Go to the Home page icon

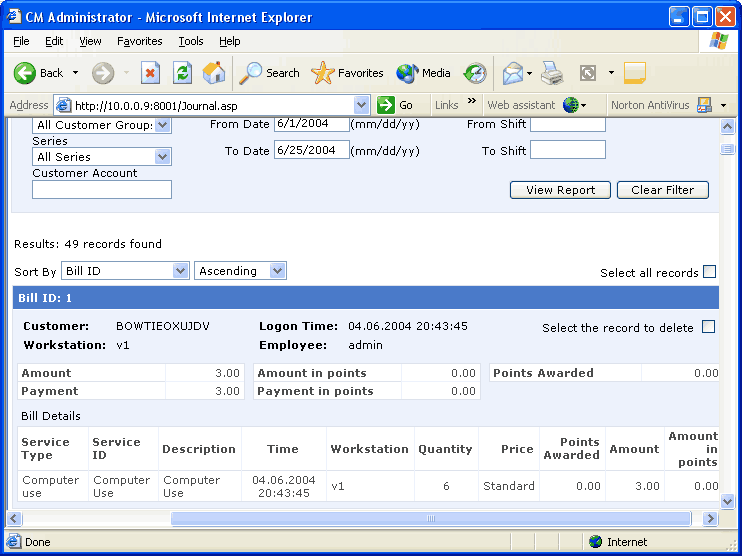[214, 73]
